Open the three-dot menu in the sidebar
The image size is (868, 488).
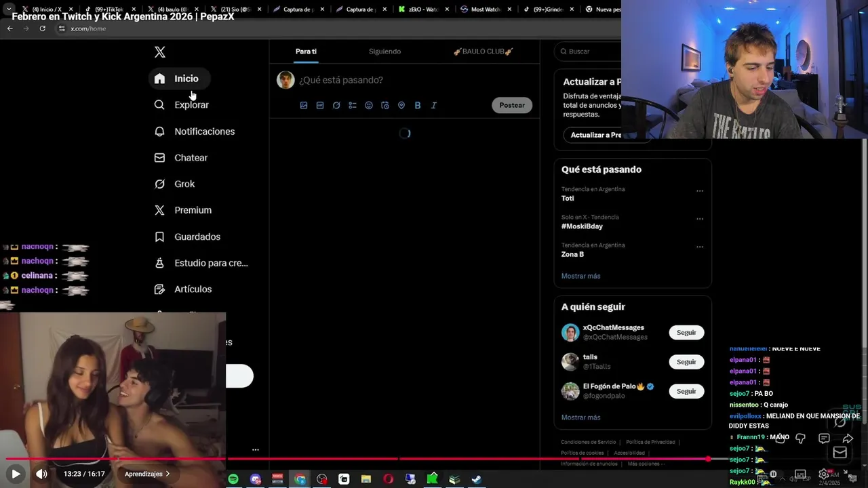(x=256, y=449)
